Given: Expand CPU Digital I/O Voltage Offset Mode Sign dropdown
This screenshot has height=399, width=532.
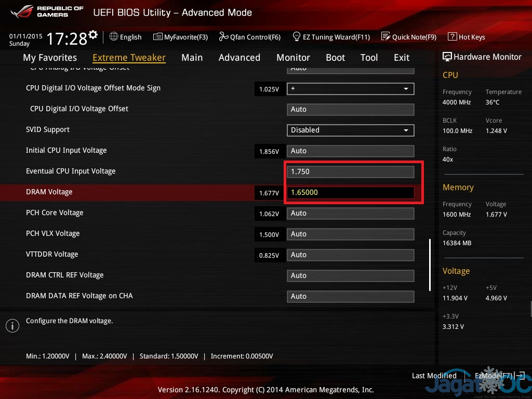Looking at the screenshot, I should click(x=406, y=89).
